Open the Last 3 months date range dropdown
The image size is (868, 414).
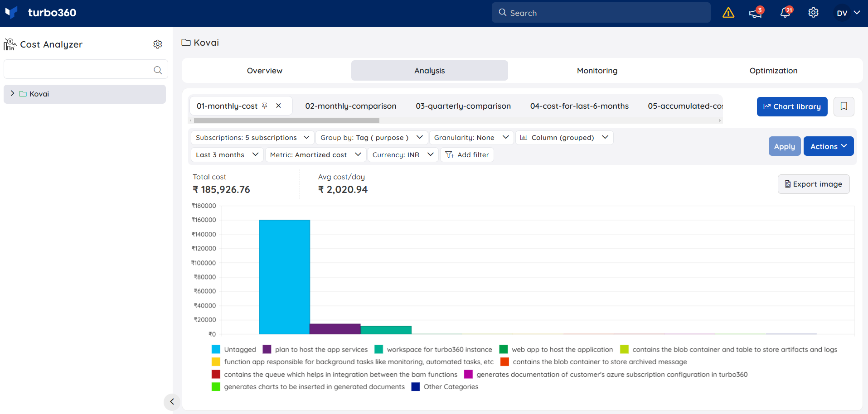[227, 155]
